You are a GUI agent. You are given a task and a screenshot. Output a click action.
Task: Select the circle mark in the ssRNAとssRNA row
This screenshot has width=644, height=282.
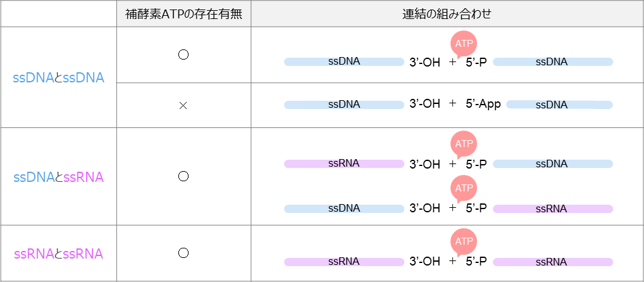click(x=183, y=253)
